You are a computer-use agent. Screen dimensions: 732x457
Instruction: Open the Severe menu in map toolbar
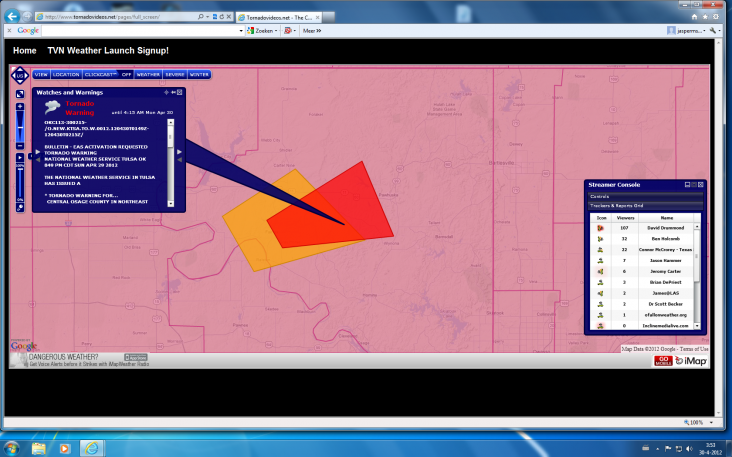pos(174,74)
